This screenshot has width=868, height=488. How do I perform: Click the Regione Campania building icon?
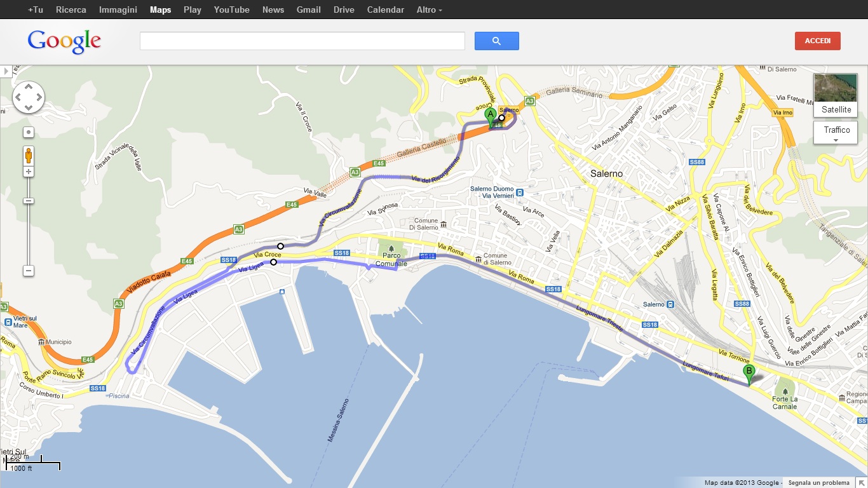841,398
